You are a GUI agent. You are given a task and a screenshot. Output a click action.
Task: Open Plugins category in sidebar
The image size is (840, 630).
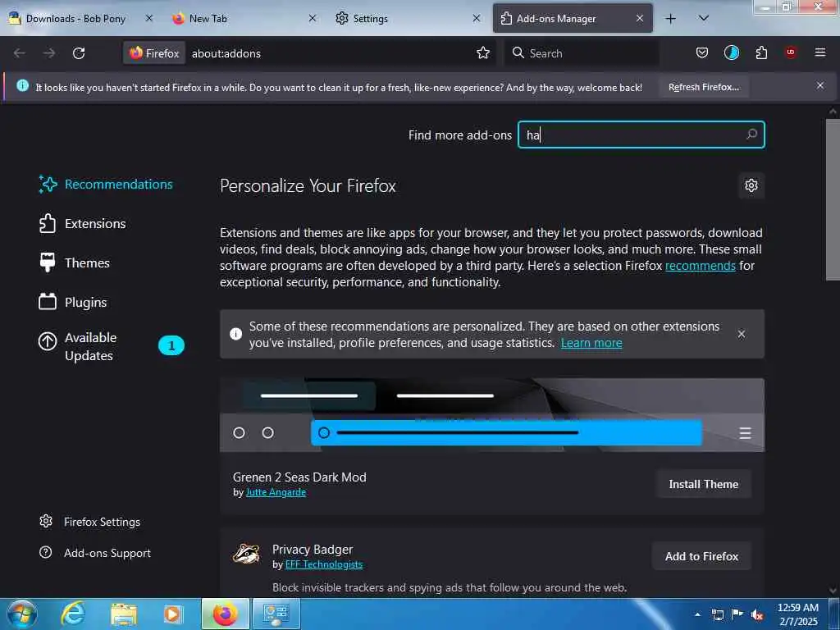73,302
